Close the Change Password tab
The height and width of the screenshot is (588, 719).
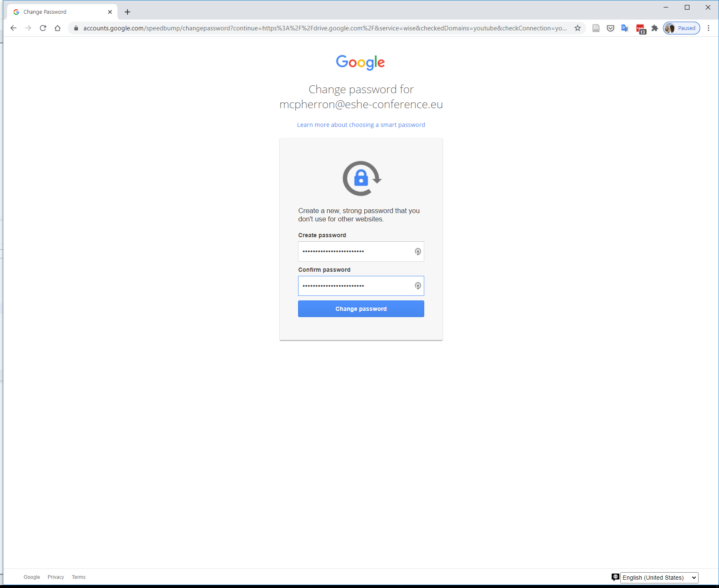[110, 12]
